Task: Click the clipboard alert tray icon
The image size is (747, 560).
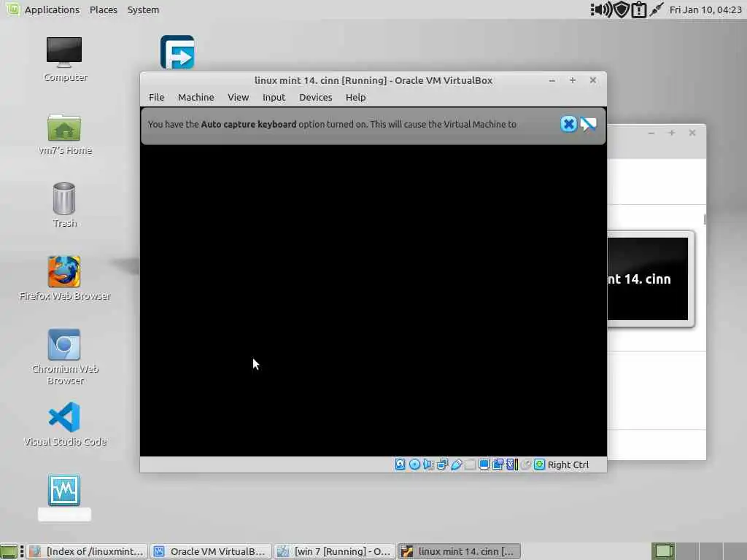Action: (x=638, y=10)
